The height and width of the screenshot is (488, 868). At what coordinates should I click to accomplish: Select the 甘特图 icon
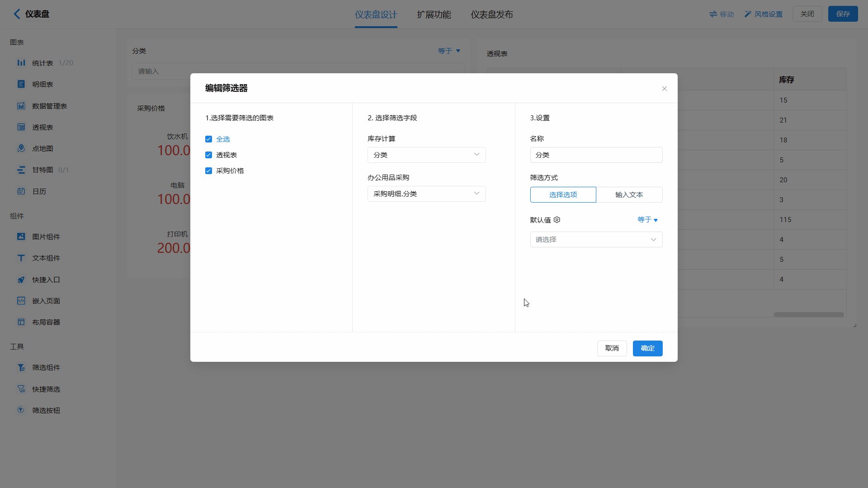21,170
